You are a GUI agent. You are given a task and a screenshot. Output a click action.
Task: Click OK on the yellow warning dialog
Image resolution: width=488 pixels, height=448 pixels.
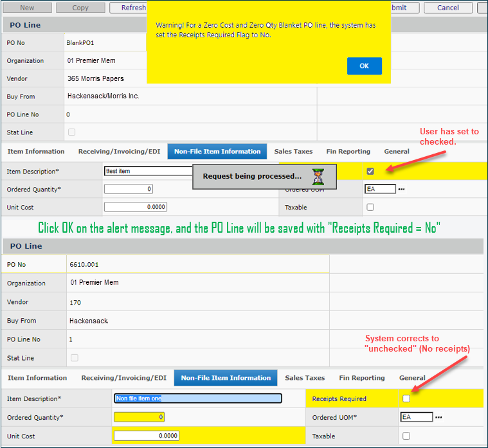click(364, 66)
